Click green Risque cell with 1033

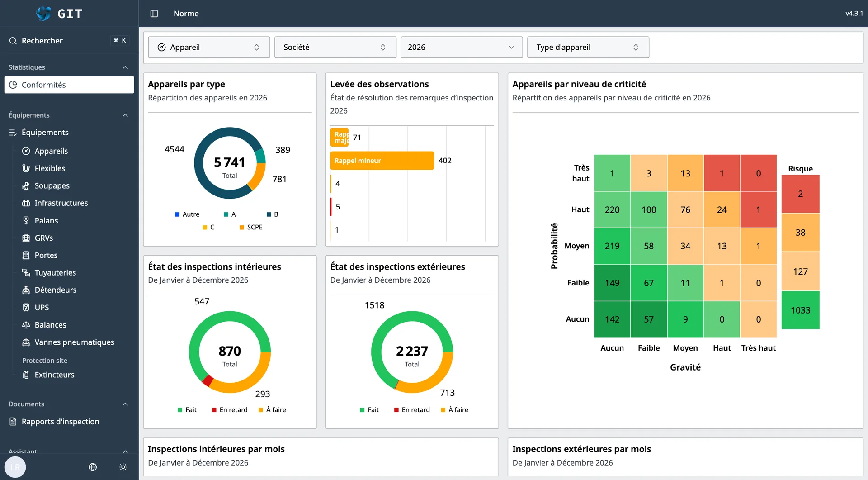coord(800,310)
